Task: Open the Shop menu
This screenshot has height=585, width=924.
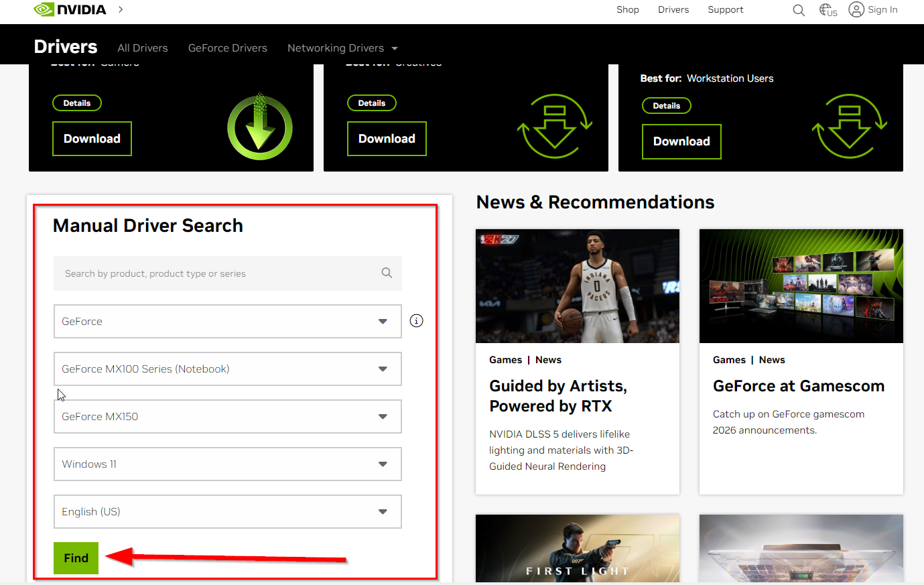Action: (x=628, y=9)
